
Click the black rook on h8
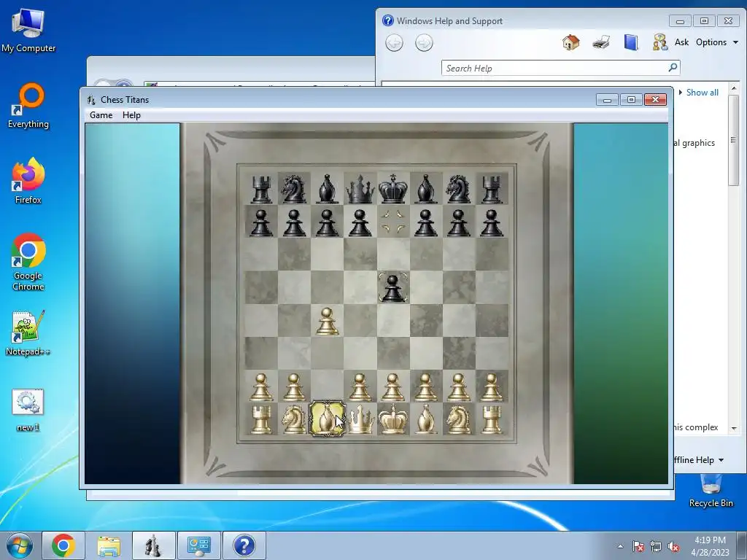point(492,189)
